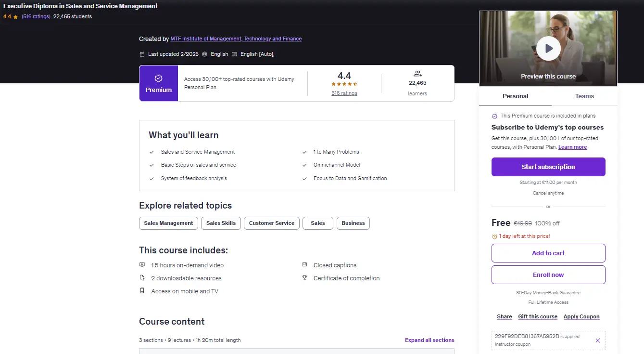Click the premium check icon beside 'This Premium course'
The image size is (644, 354).
(x=494, y=116)
